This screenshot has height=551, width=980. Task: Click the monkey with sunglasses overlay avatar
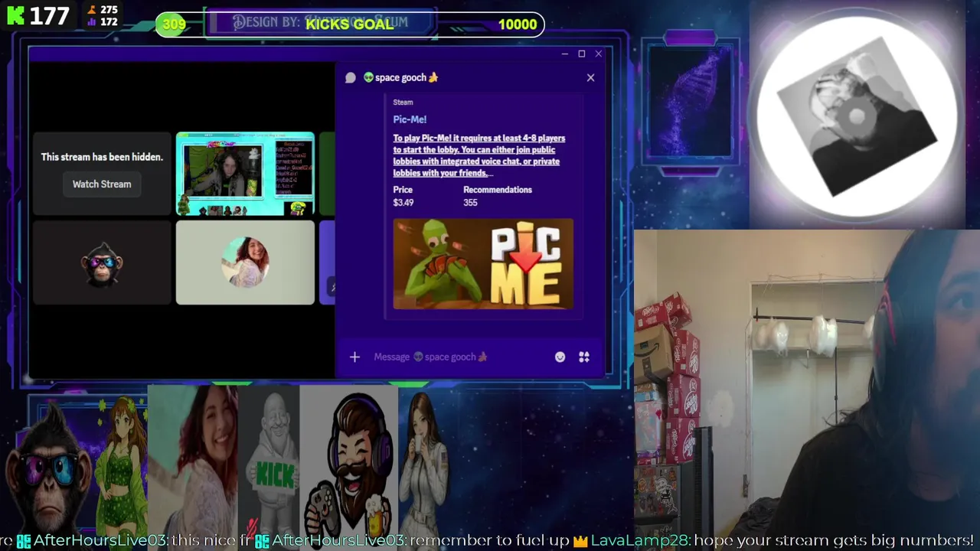pyautogui.click(x=48, y=468)
